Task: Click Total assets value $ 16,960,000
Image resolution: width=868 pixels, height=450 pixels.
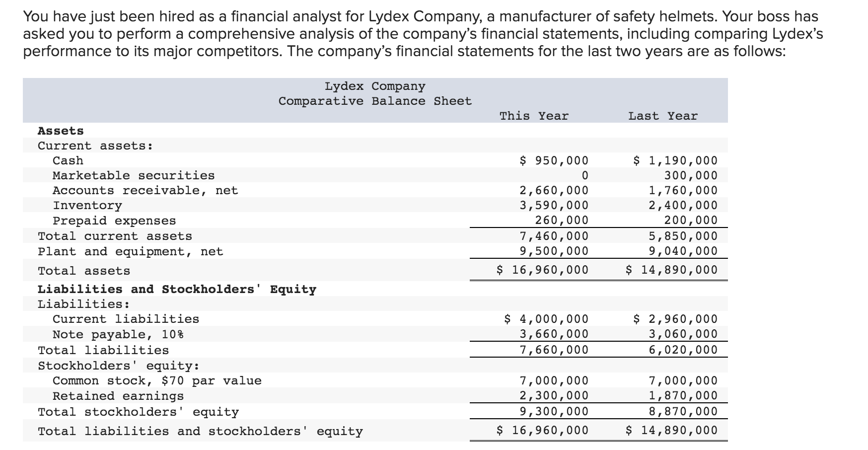Action: pos(542,270)
